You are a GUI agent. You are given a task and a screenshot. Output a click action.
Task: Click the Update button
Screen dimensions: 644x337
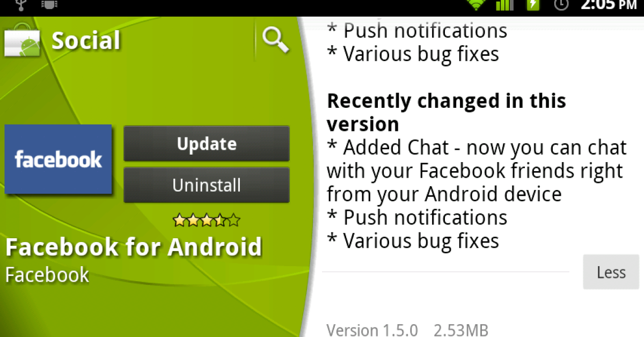point(207,143)
